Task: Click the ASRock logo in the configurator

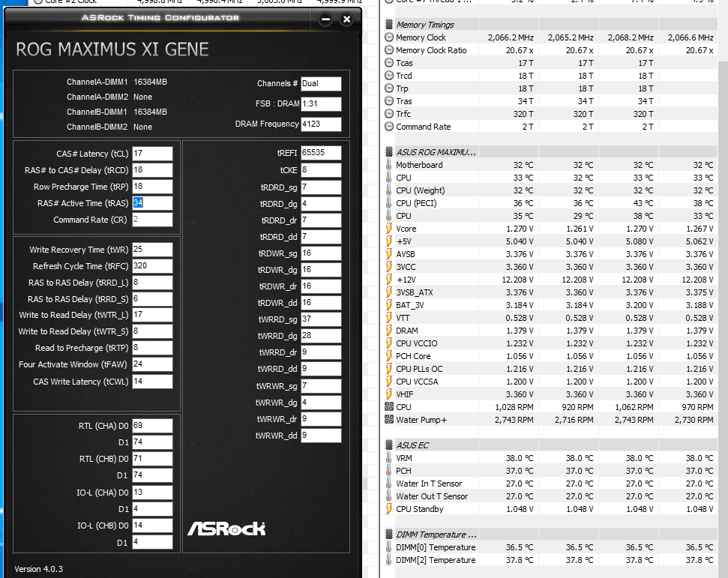Action: [x=226, y=529]
